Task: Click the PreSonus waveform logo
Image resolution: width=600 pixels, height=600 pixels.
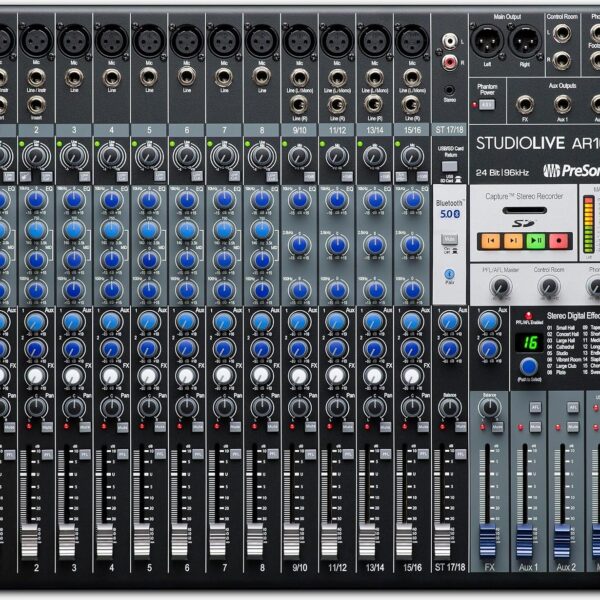Action: point(551,171)
